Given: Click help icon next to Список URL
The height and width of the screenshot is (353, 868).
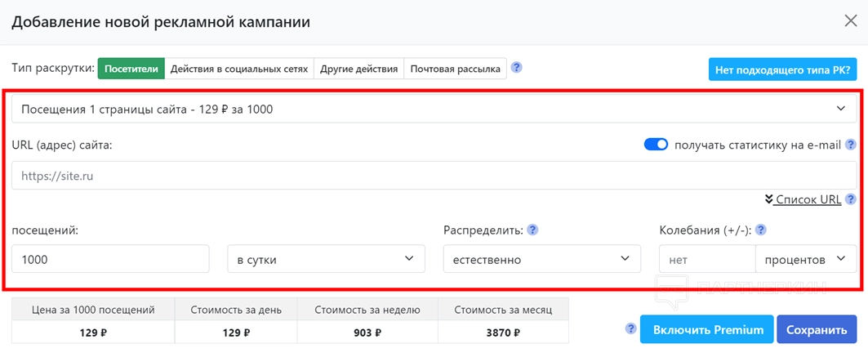Looking at the screenshot, I should pos(851,199).
